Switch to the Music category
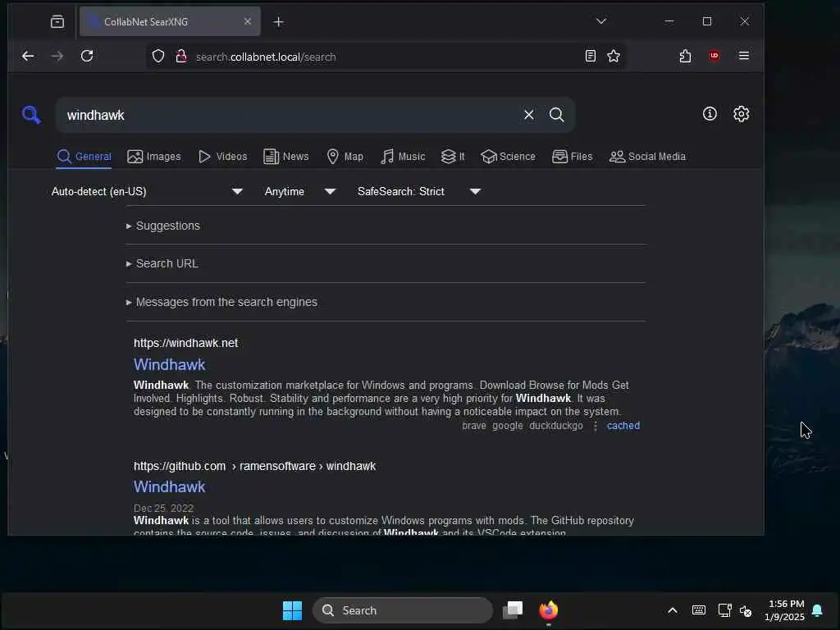Screen dimensions: 840x630 coord(403,157)
